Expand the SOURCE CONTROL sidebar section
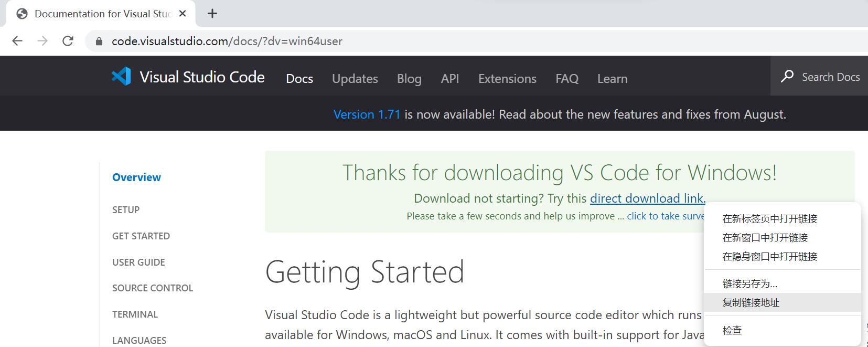Viewport: 868px width, 347px height. pos(153,288)
